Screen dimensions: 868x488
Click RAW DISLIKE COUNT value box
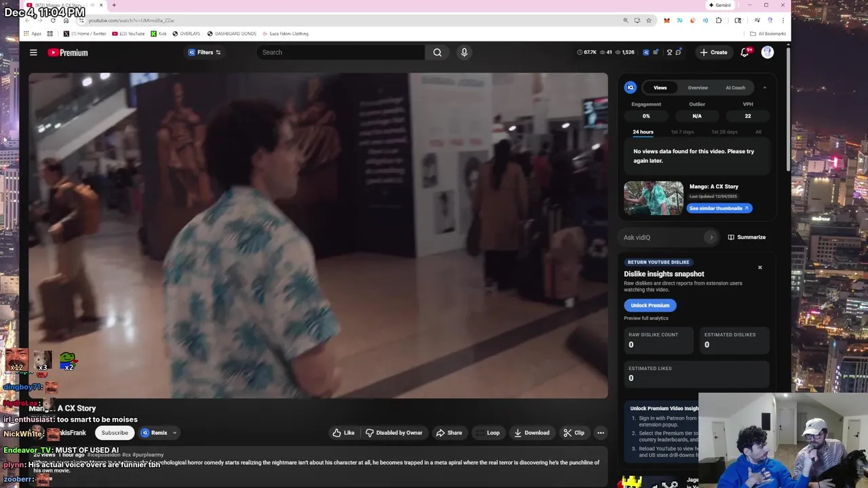(659, 340)
